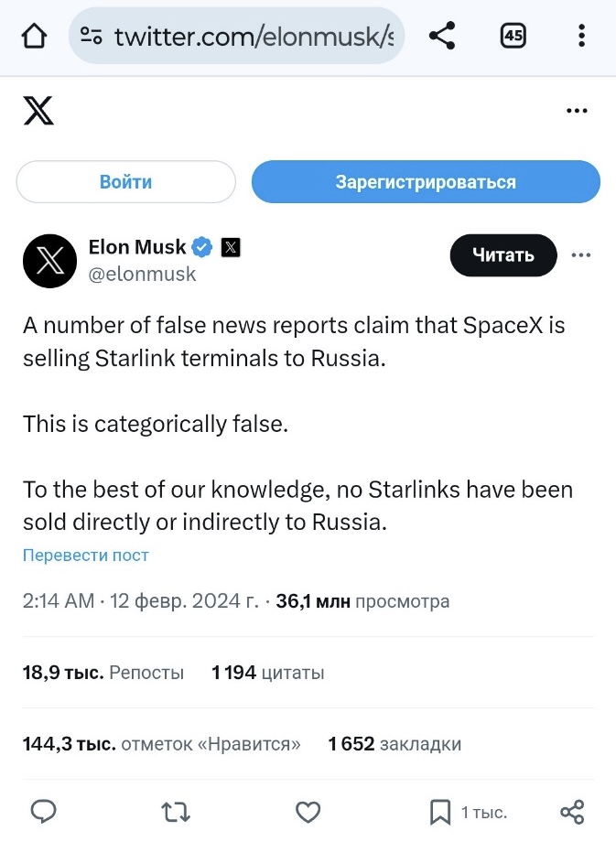The height and width of the screenshot is (842, 616).
Task: Click the Зарегистрироваться button
Action: (426, 181)
